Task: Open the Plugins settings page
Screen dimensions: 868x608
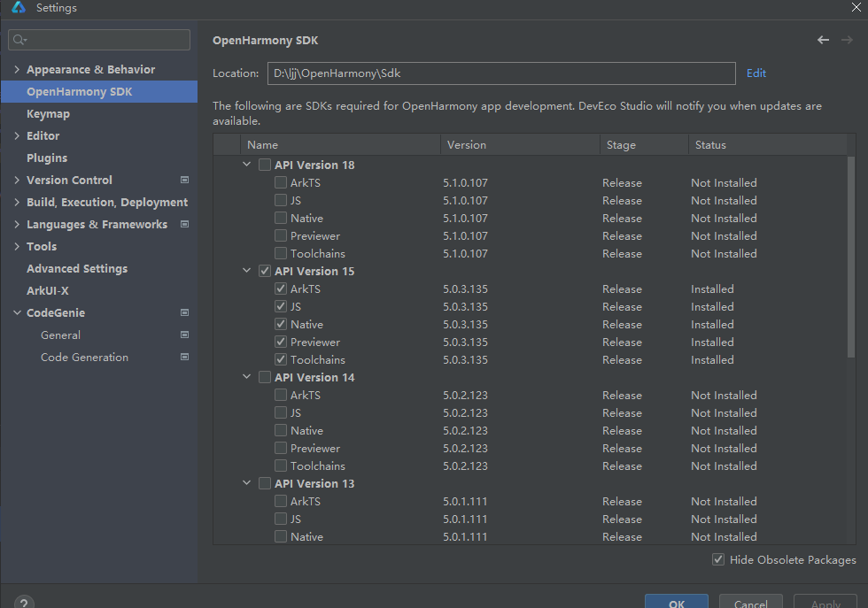Action: pos(47,158)
